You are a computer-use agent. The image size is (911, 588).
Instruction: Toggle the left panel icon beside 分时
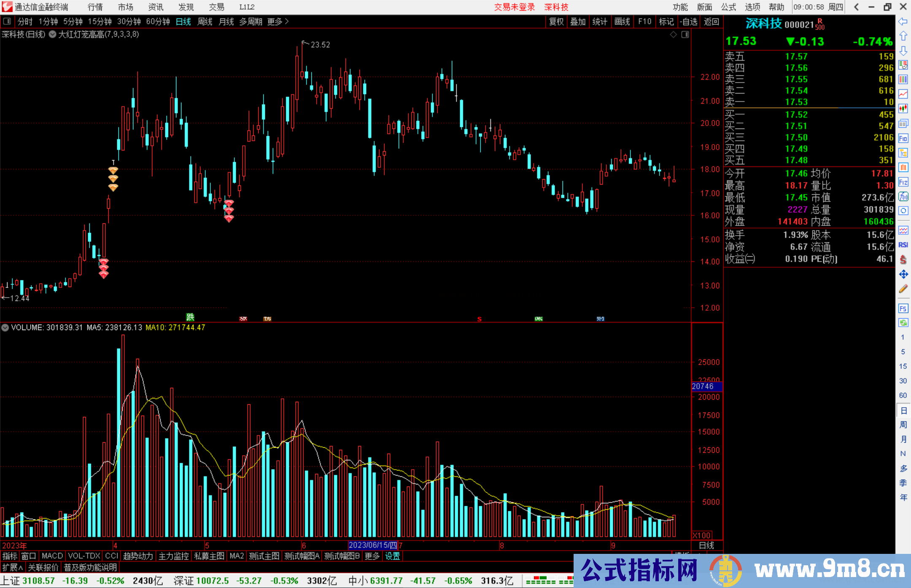click(7, 21)
